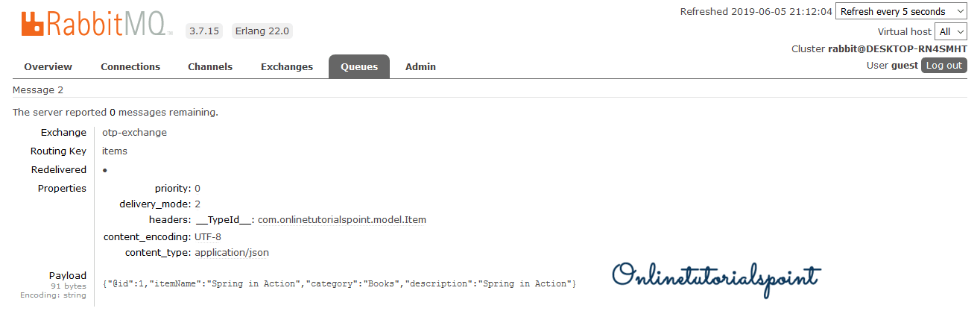This screenshot has height=314, width=980.
Task: Expand the Virtual host dropdown
Action: point(952,31)
